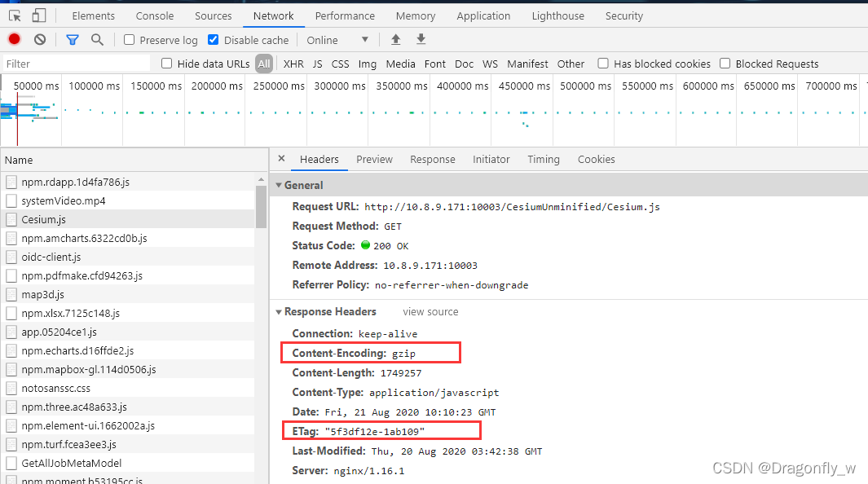Image resolution: width=868 pixels, height=484 pixels.
Task: Click scroll-up arrow of request list
Action: coord(261,180)
